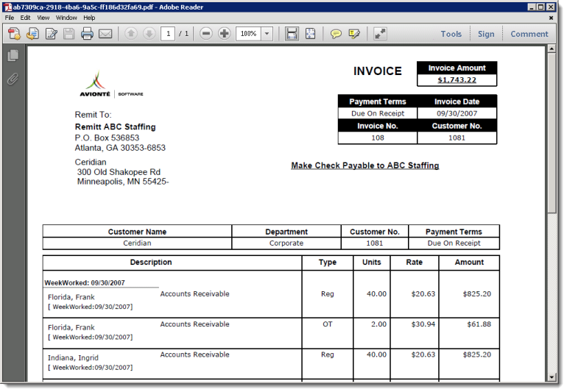Screen dimensions: 567x392
Task: Open attachments paperclip panel
Action: pos(13,79)
